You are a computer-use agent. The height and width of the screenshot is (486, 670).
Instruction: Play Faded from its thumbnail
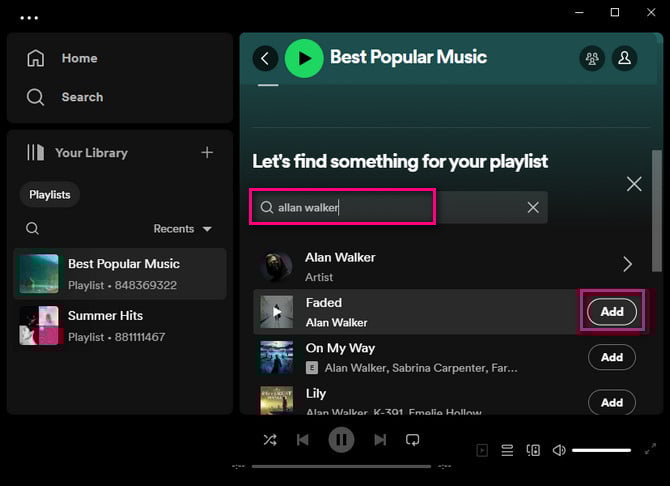tap(276, 312)
